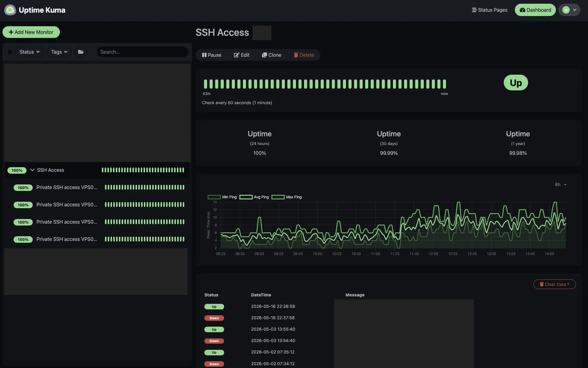This screenshot has height=368, width=588.
Task: Focus the monitor Search field
Action: (x=142, y=52)
